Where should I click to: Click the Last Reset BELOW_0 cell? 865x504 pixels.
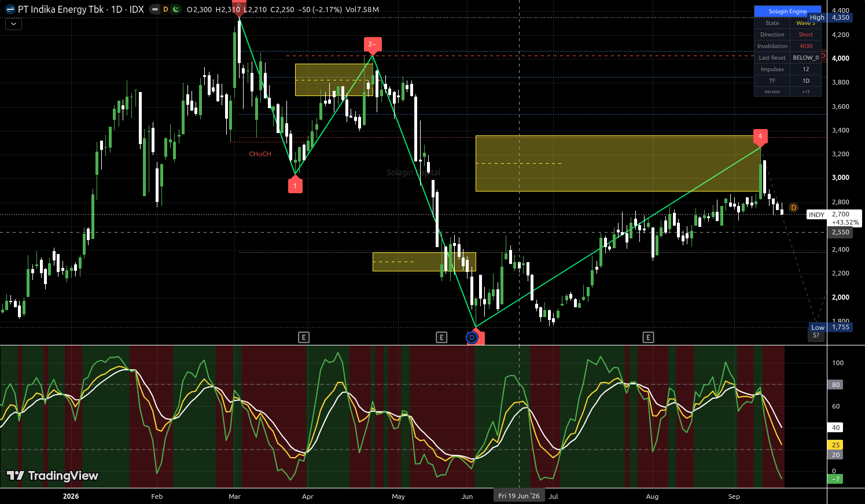(x=806, y=58)
